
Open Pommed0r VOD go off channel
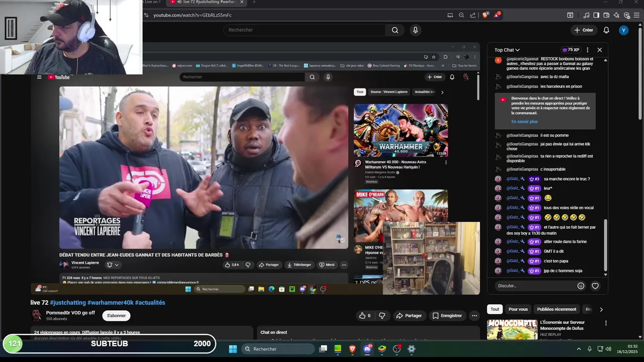70,313
